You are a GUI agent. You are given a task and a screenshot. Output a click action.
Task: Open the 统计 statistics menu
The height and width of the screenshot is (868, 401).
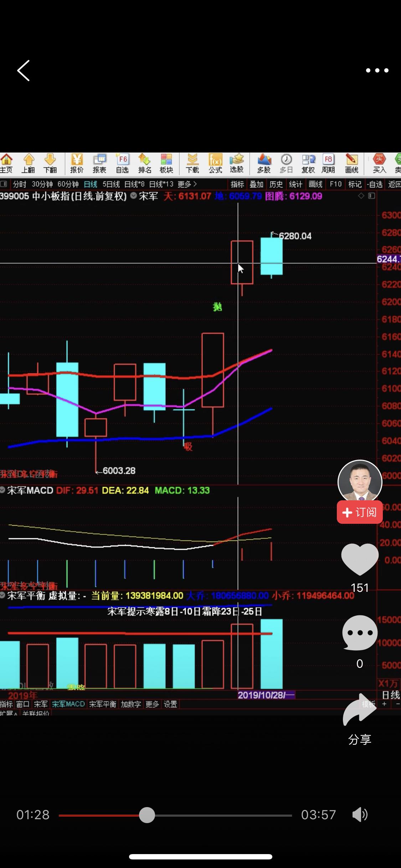[295, 184]
